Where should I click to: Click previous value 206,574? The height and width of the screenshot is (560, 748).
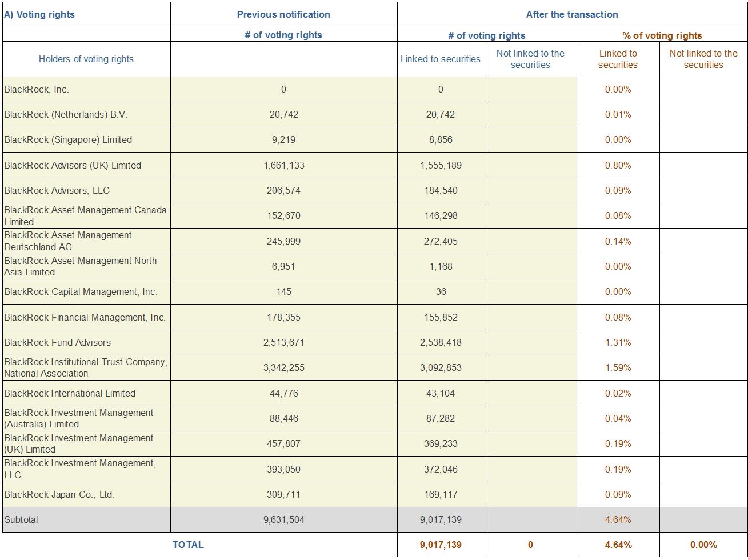pyautogui.click(x=284, y=190)
